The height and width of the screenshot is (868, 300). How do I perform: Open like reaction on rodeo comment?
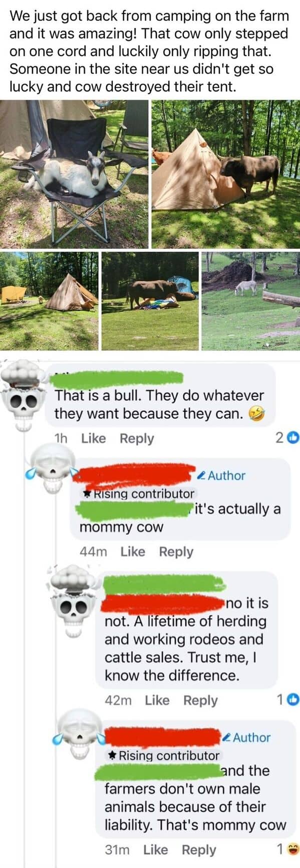(288, 700)
